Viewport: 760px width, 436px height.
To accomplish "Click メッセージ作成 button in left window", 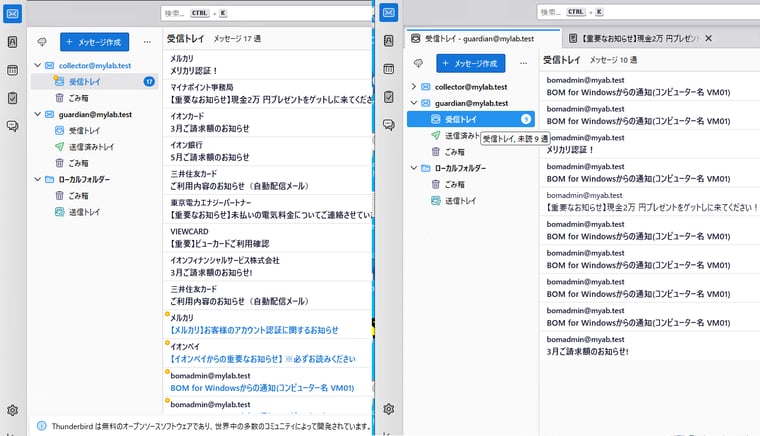I will click(x=95, y=42).
